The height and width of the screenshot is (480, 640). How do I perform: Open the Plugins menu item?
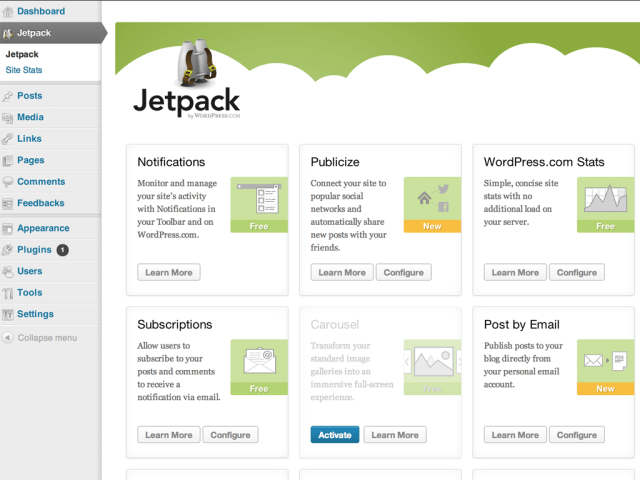click(x=34, y=249)
